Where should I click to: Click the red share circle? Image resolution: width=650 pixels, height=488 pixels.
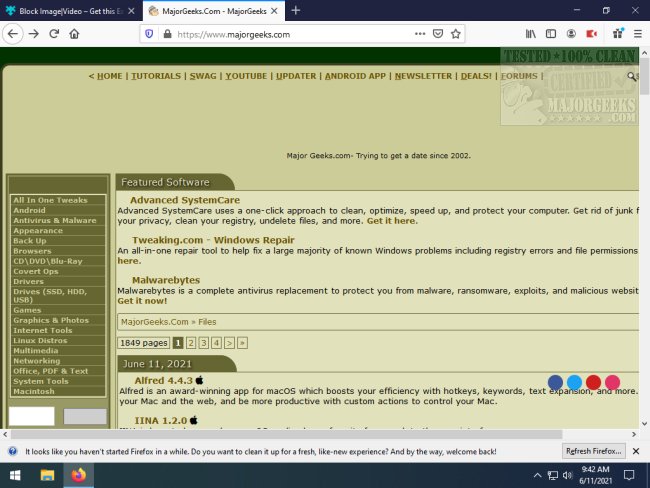593,382
